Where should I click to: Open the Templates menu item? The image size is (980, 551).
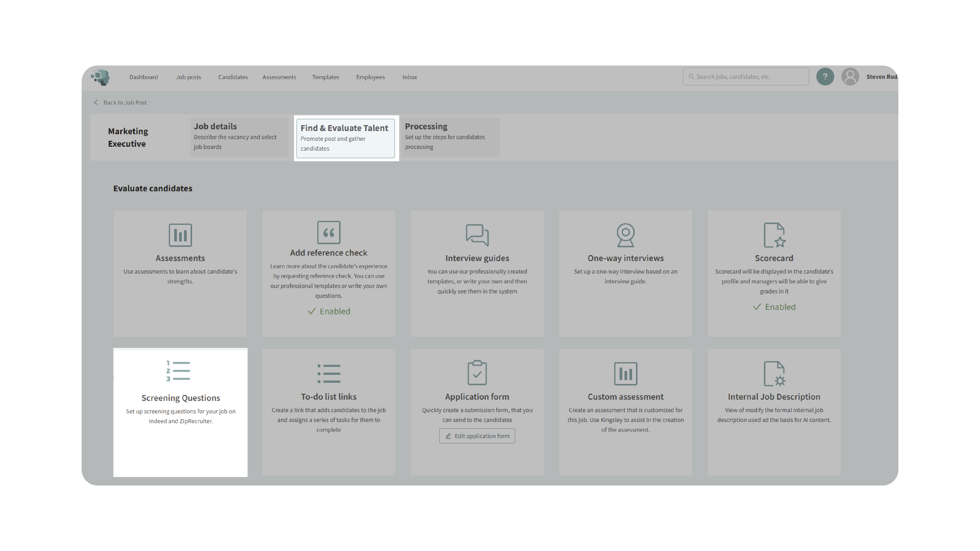pyautogui.click(x=325, y=77)
